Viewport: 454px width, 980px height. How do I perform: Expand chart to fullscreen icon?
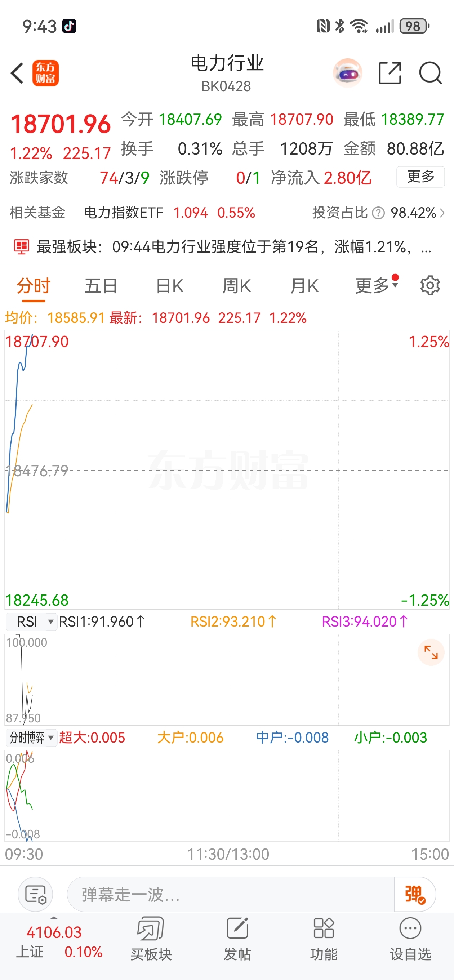coord(431,652)
